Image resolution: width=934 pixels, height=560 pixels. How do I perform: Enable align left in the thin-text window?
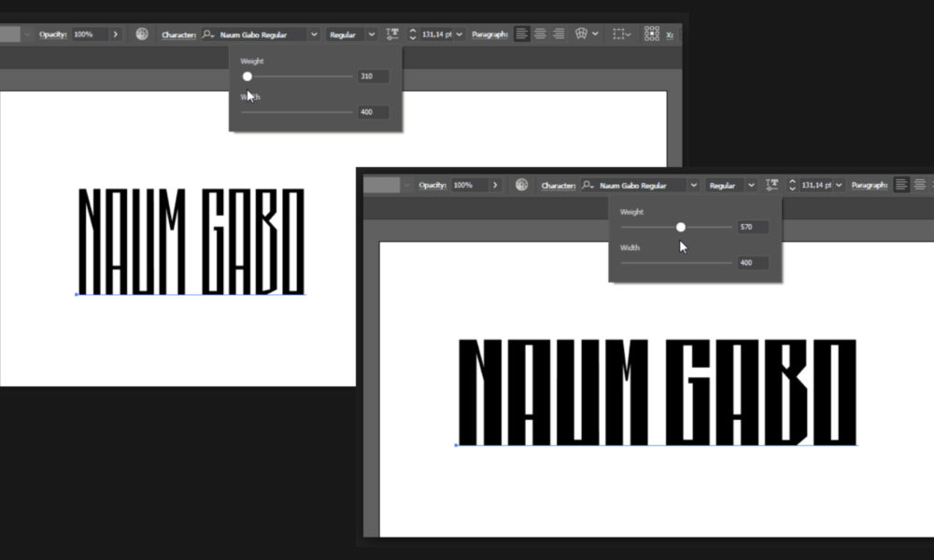[x=522, y=34]
